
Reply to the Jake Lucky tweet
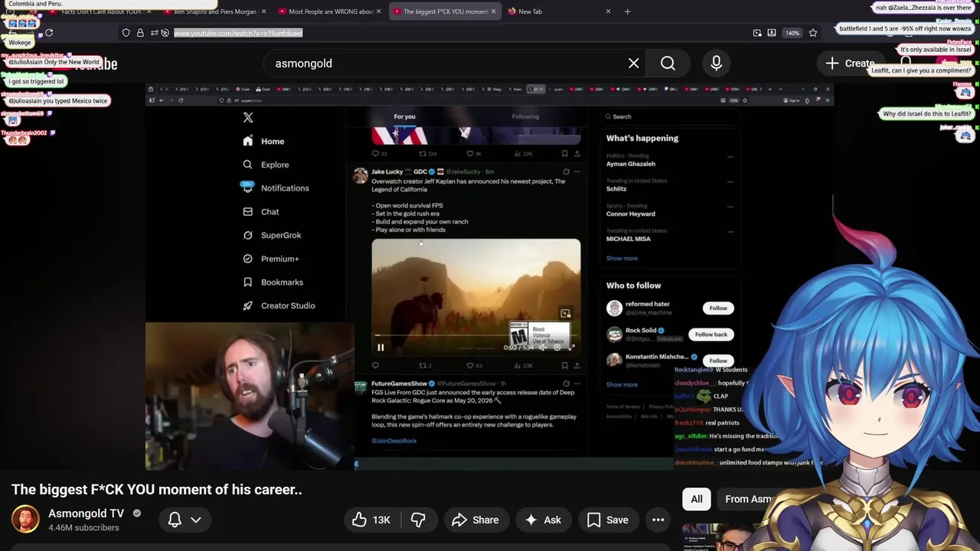pos(375,366)
